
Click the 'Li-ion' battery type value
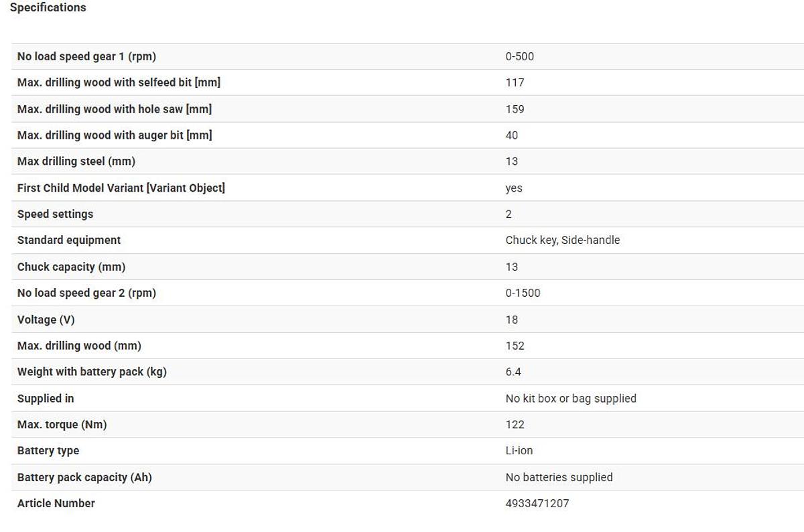(x=519, y=451)
